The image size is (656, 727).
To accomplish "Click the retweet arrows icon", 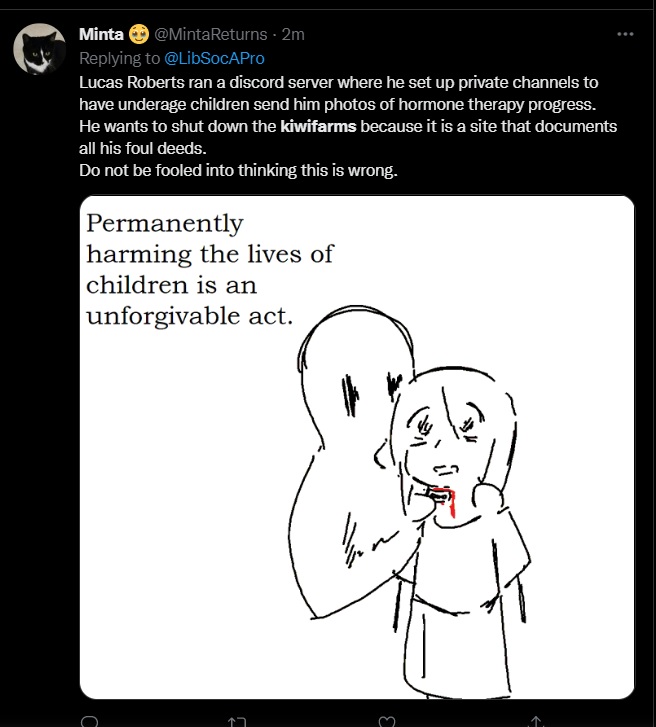I will 237,720.
